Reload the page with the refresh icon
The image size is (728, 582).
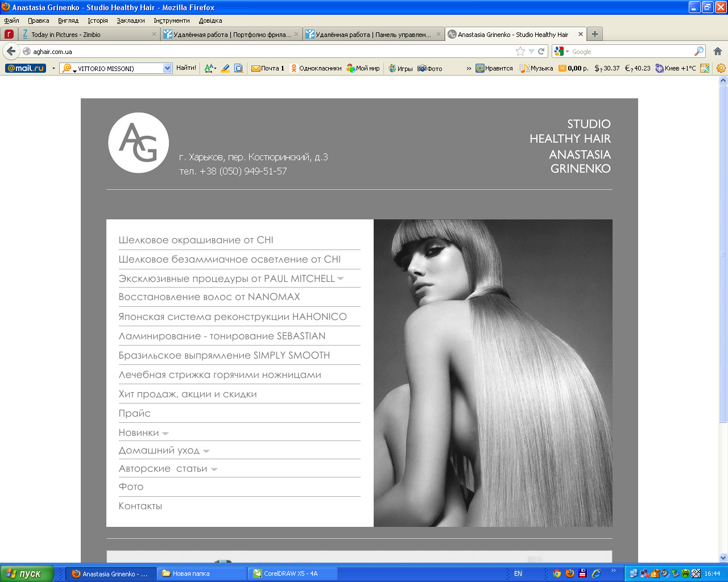point(541,51)
